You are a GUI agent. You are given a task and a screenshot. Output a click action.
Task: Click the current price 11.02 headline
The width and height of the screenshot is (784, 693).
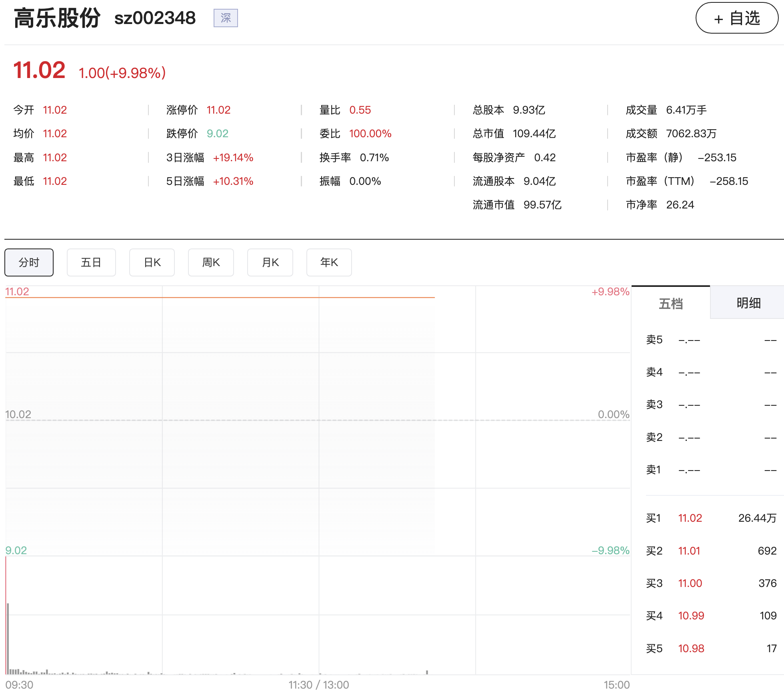click(x=39, y=70)
